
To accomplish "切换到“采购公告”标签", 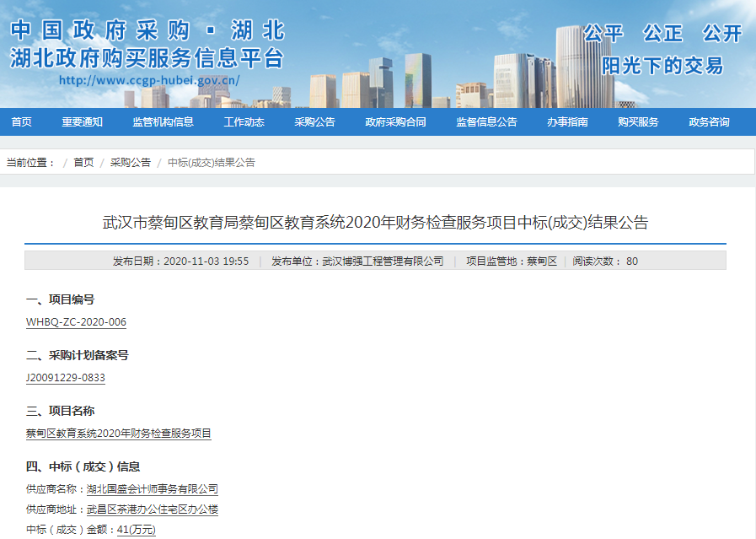I will tap(314, 121).
